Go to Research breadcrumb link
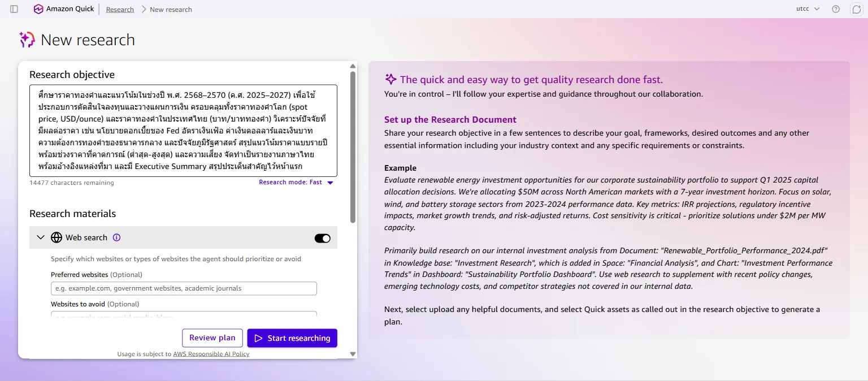This screenshot has height=381, width=868. (120, 10)
